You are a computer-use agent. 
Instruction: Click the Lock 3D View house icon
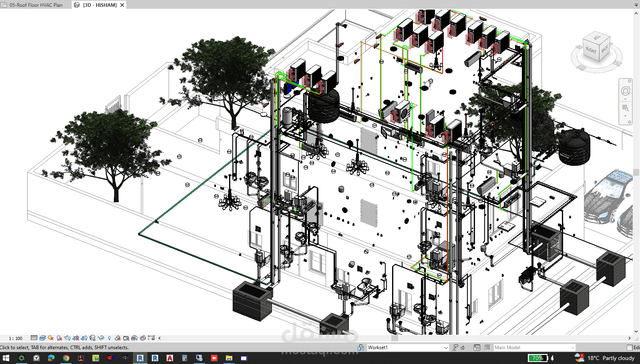point(93,338)
